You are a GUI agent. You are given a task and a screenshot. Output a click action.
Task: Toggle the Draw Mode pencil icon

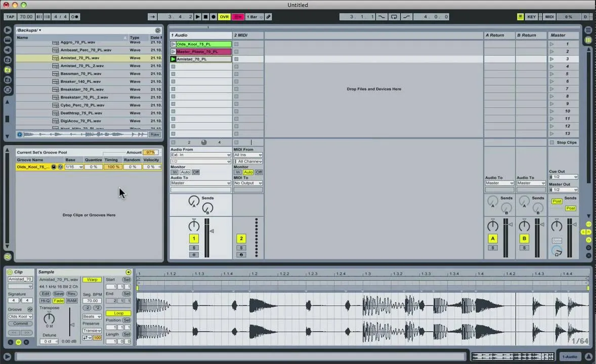click(x=268, y=17)
